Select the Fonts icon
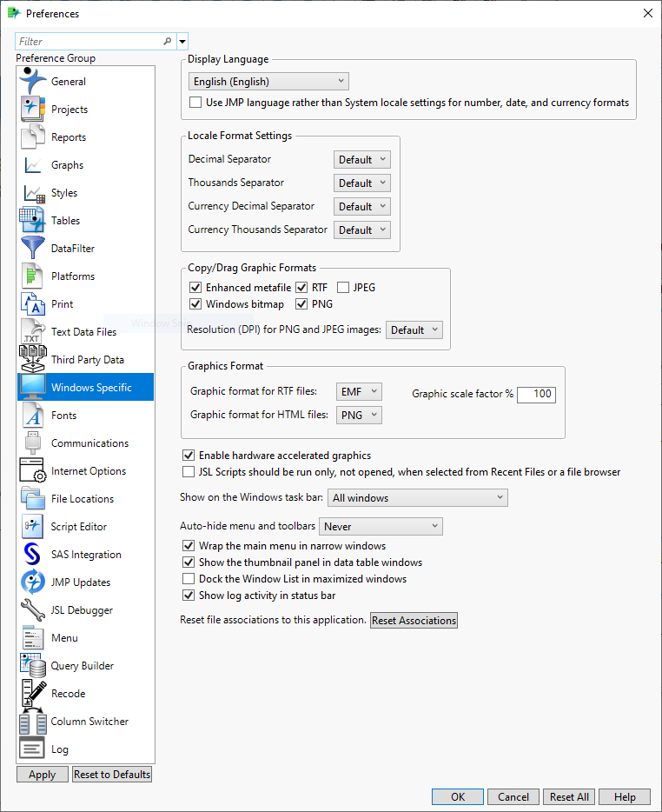The image size is (662, 812). pyautogui.click(x=33, y=415)
